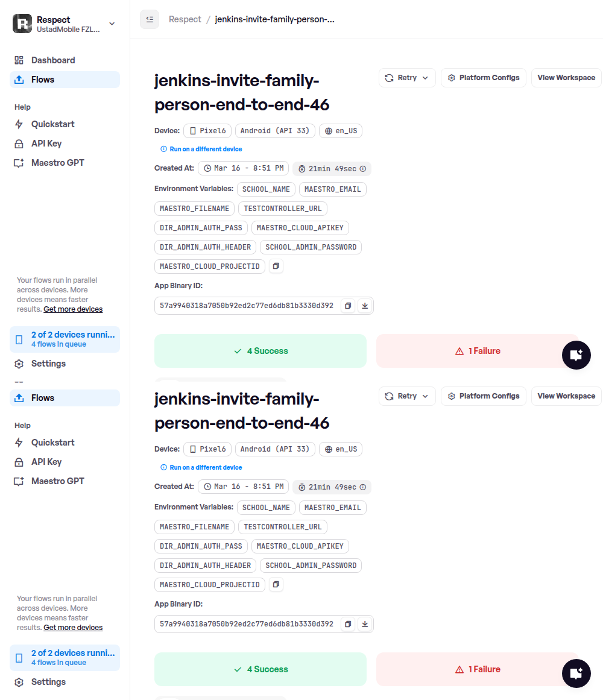This screenshot has height=700, width=603.
Task: Open the Respect workspace switcher dropdown
Action: click(112, 24)
